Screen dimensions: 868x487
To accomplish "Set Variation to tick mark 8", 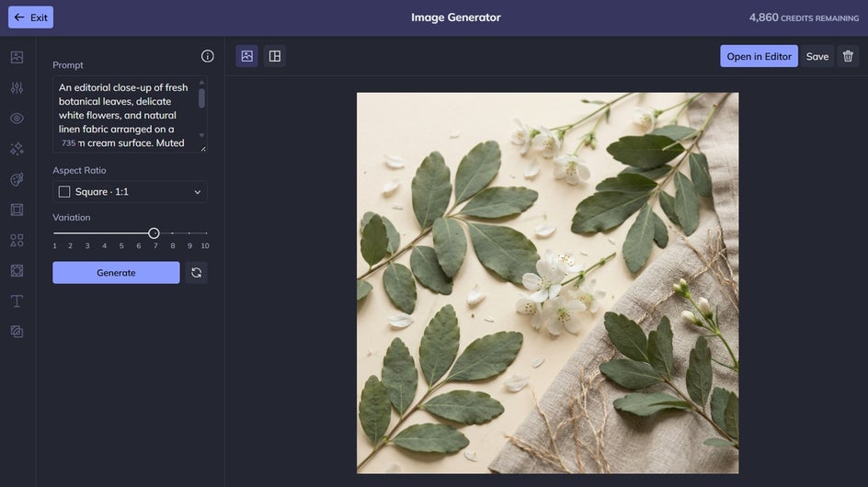I will (x=173, y=233).
